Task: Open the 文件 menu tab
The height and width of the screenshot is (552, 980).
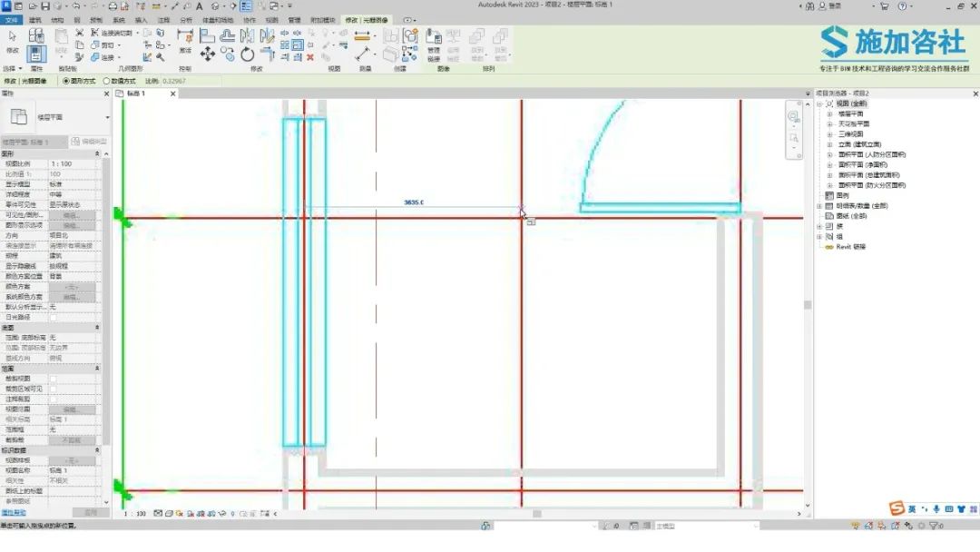Action: [x=11, y=20]
